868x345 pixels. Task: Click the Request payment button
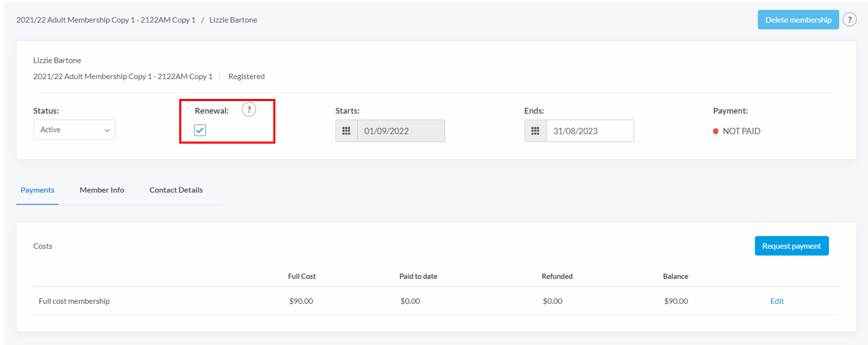(x=791, y=245)
